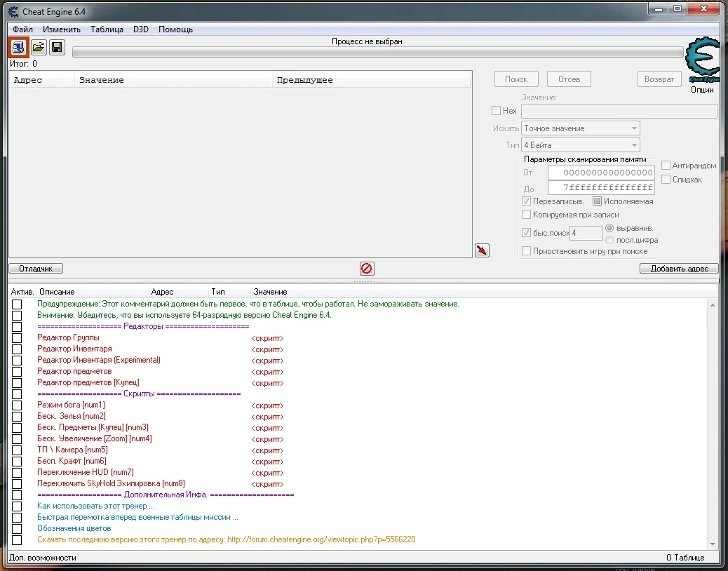Click the red arrow add-to-list icon
Viewport: 728px width, 571px height.
482,250
